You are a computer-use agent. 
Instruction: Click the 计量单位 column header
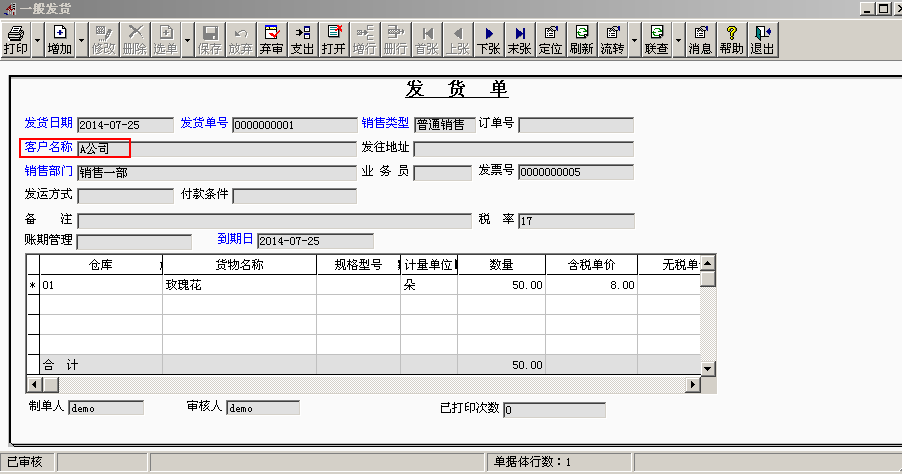[x=429, y=265]
